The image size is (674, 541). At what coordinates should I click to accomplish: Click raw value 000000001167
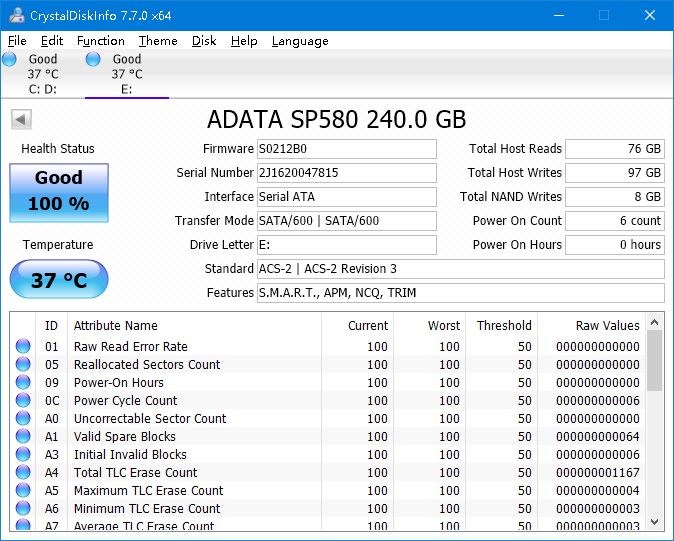click(597, 473)
